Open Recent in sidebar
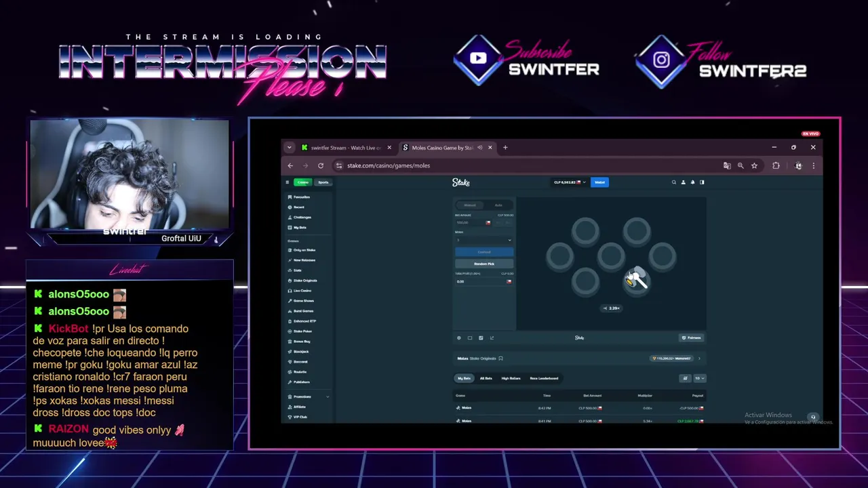The image size is (868, 488). coord(309,207)
